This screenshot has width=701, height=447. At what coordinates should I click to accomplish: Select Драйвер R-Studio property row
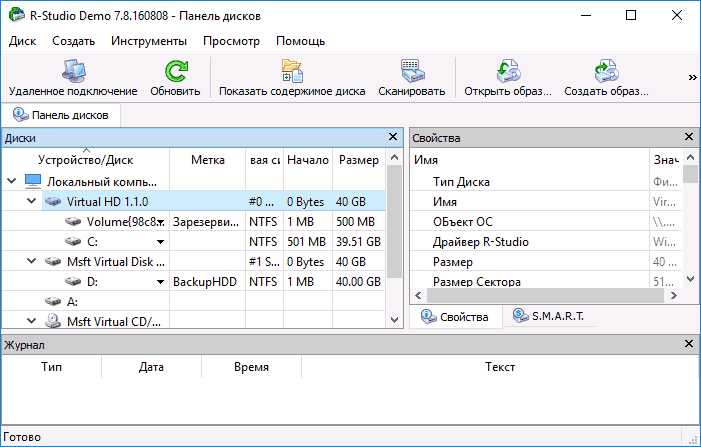tap(546, 242)
